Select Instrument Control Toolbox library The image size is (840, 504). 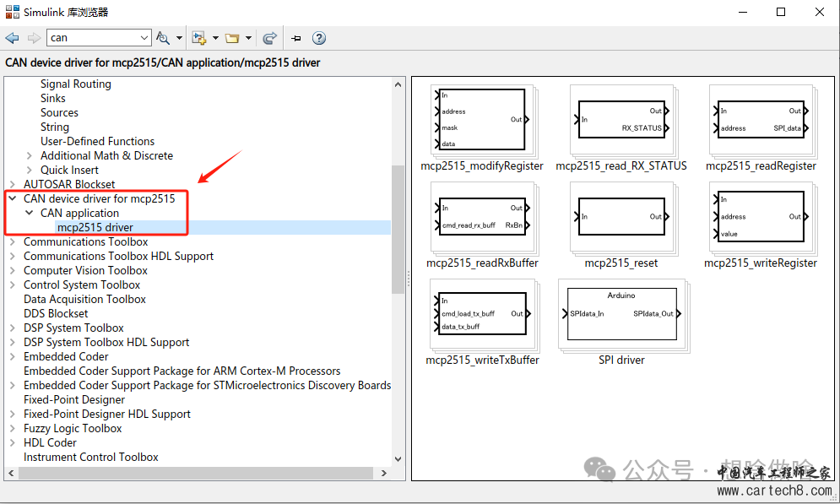91,457
